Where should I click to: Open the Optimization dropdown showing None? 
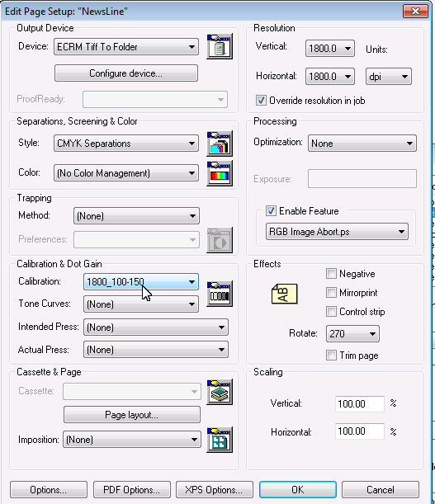pos(362,144)
